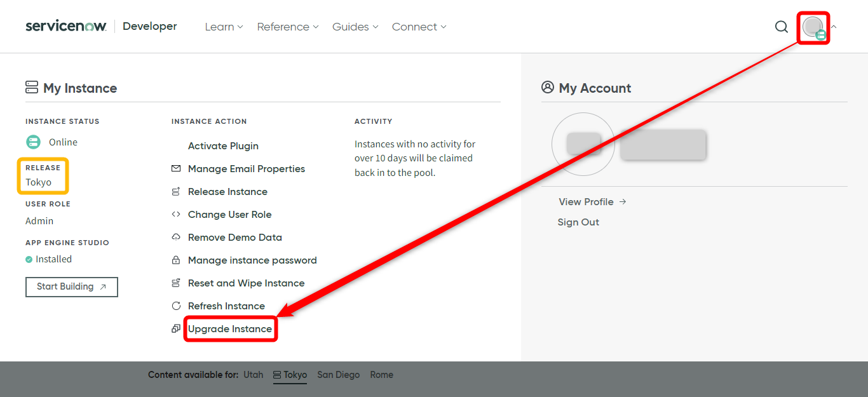868x397 pixels.
Task: Select the San Diego release in the footer
Action: click(x=338, y=375)
